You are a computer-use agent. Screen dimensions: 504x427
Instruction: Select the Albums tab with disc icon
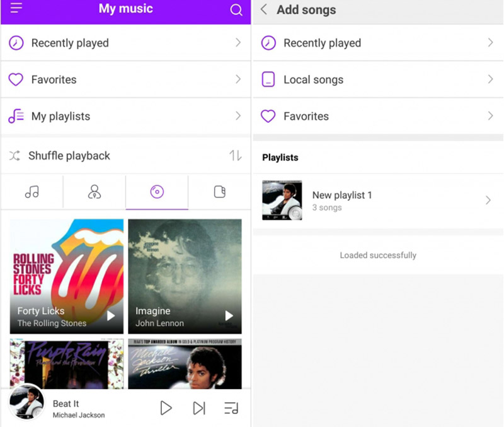click(x=157, y=192)
